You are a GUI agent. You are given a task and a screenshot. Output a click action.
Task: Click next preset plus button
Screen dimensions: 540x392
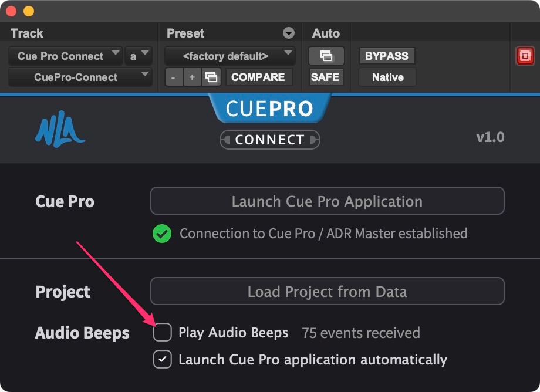(192, 77)
